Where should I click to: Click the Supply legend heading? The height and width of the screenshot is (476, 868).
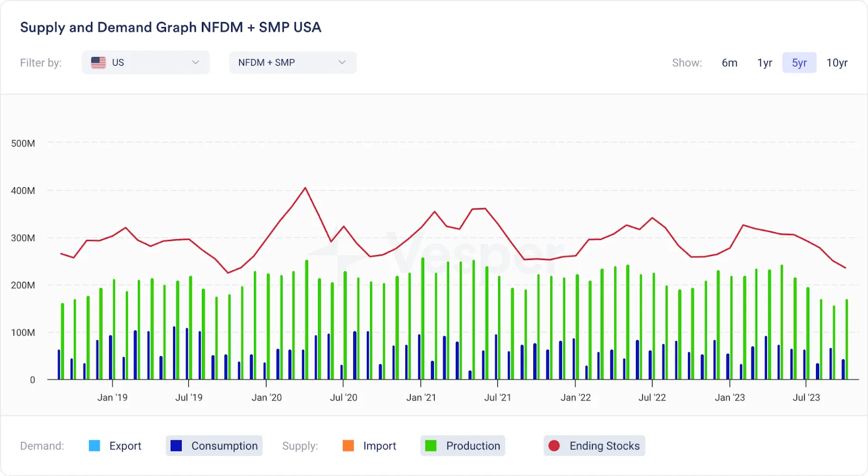pyautogui.click(x=300, y=446)
